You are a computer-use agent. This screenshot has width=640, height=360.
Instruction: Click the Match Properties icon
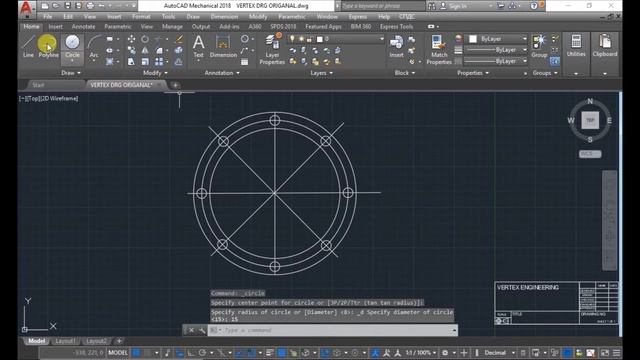pyautogui.click(x=439, y=49)
